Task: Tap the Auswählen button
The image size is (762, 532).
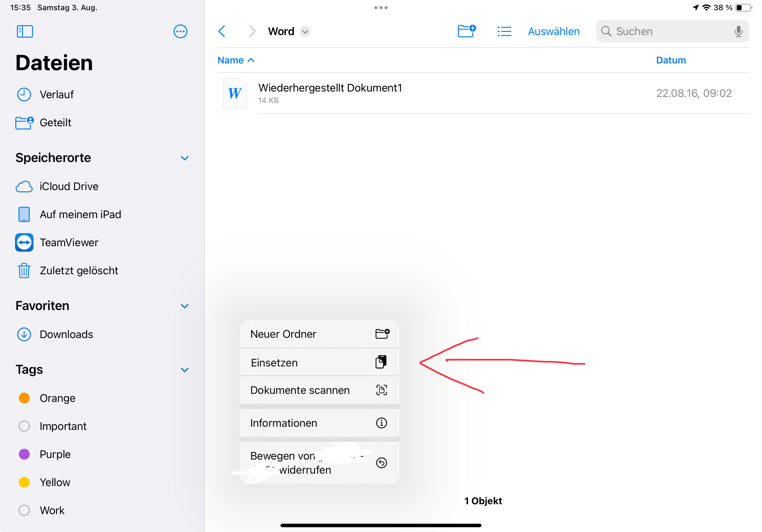Action: (553, 32)
